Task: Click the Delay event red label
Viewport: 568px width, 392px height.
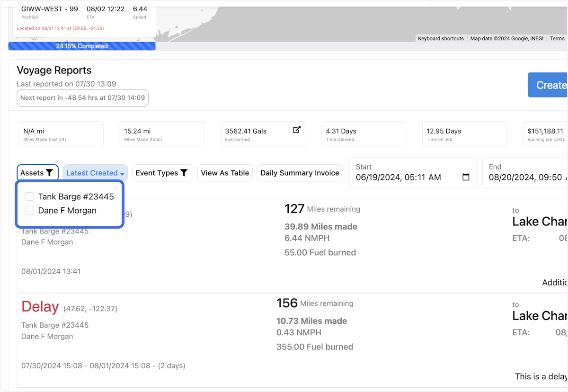Action: [40, 307]
